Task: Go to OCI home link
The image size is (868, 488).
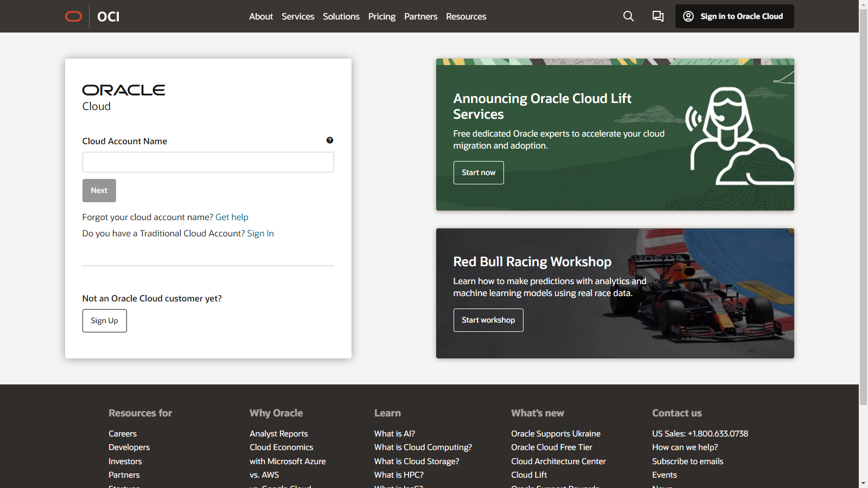Action: pos(108,16)
